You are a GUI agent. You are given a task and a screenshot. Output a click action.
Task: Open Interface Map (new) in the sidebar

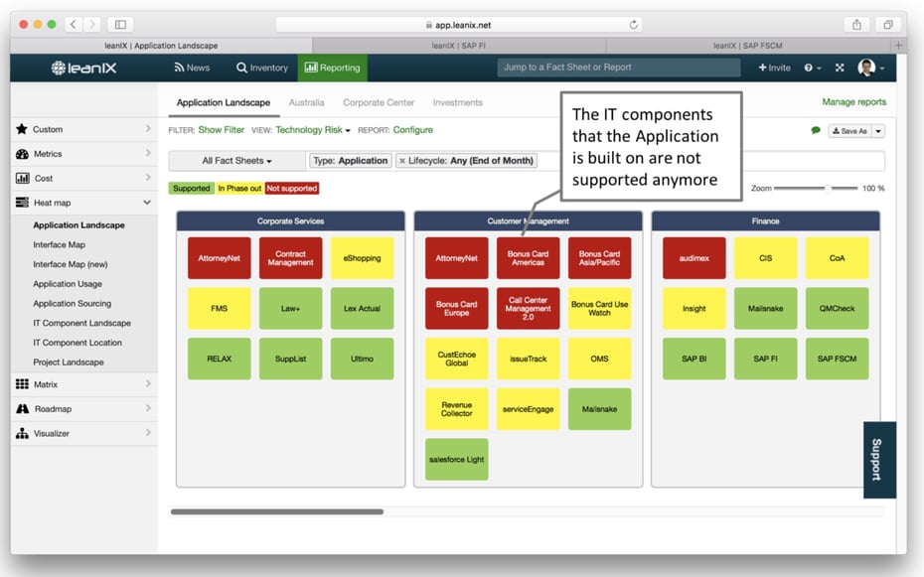coord(71,264)
